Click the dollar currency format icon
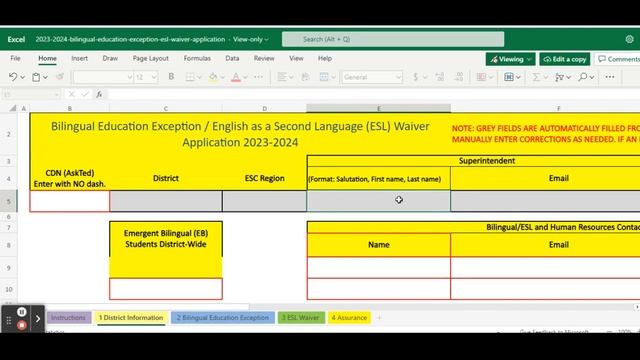Viewport: 640px width, 360px height. (416, 77)
